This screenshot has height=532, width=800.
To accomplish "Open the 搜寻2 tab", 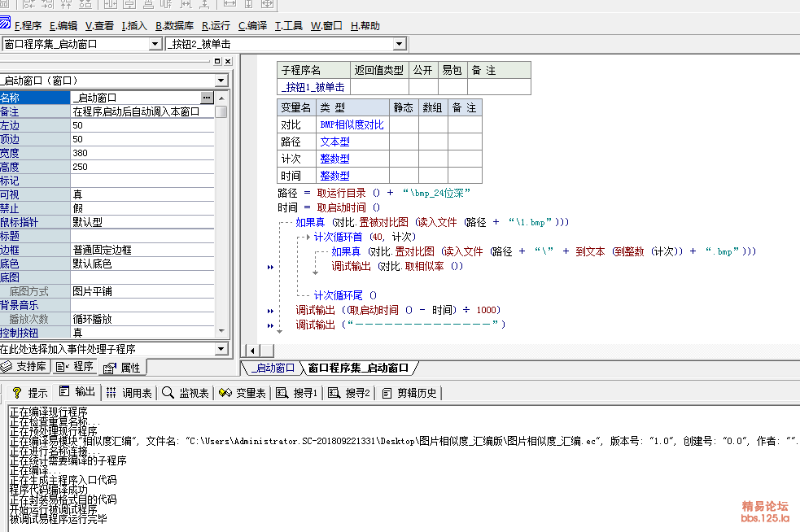I will pyautogui.click(x=349, y=393).
